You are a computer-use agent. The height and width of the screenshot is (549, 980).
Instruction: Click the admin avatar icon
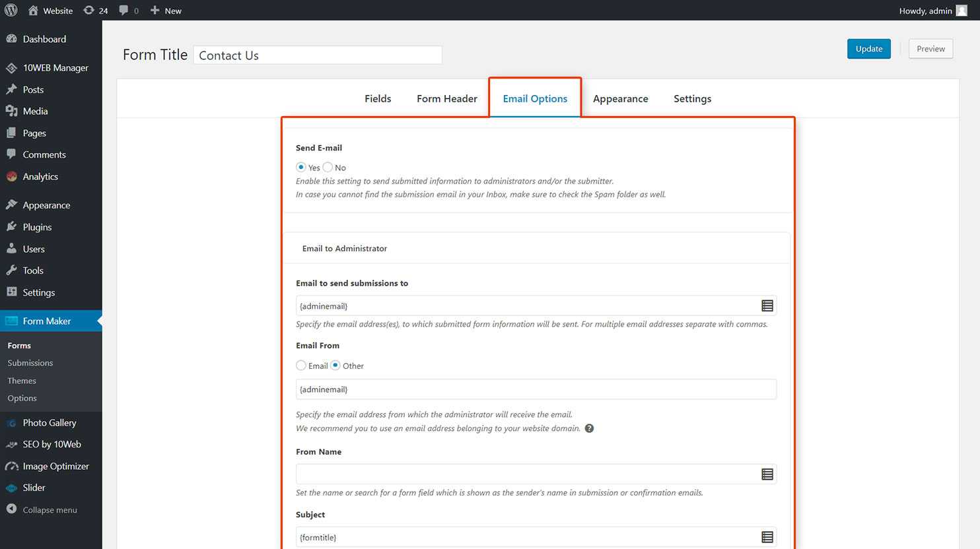coord(962,11)
